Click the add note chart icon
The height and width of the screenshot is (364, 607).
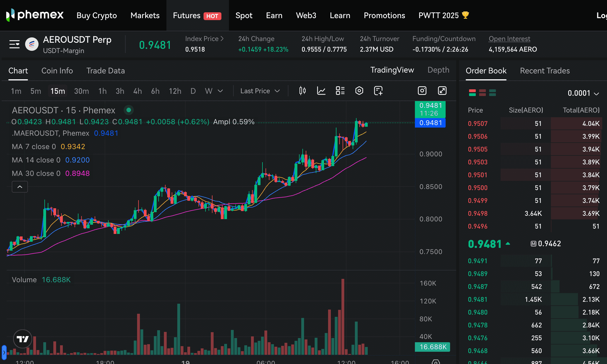378,91
